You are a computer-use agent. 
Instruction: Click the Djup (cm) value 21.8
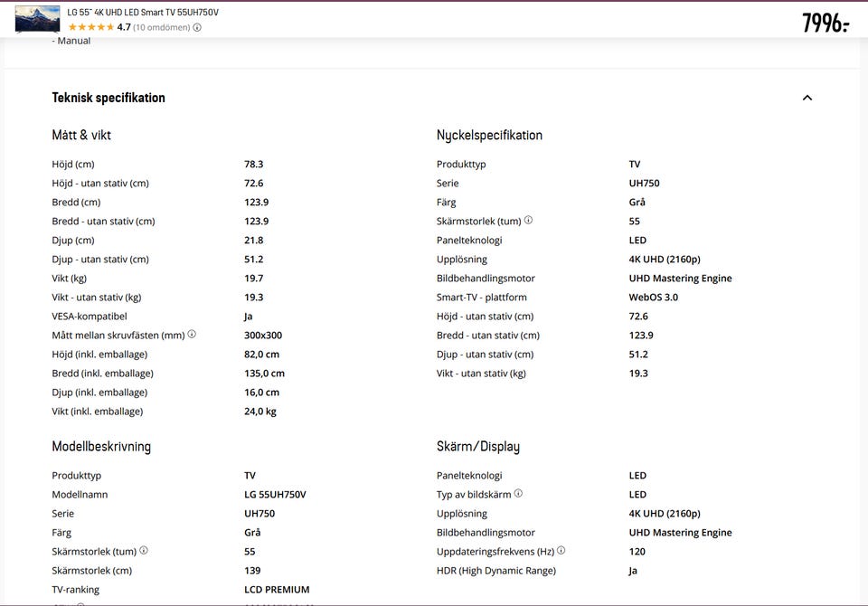point(253,241)
